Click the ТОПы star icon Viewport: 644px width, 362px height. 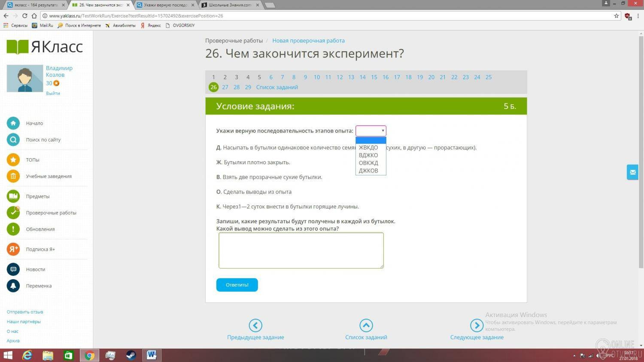coord(13,160)
